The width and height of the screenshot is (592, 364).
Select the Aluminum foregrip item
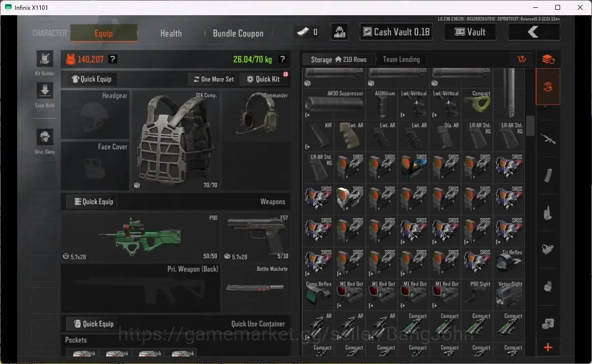[x=382, y=104]
